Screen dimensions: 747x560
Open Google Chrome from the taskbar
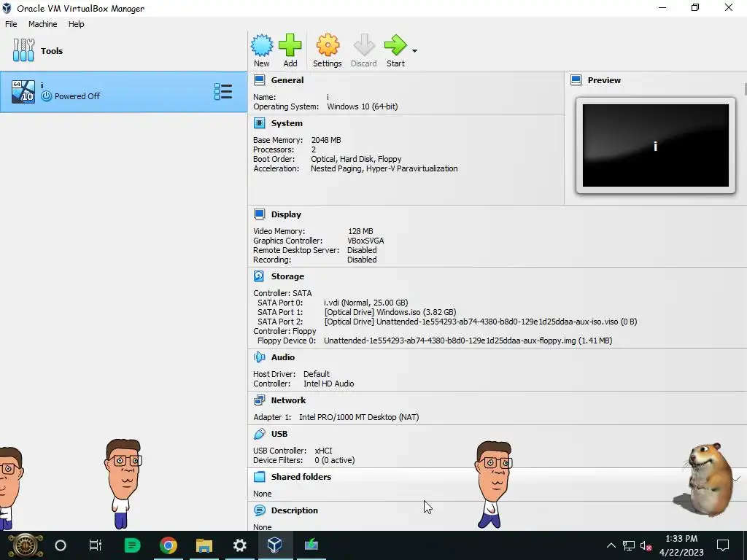click(x=169, y=545)
